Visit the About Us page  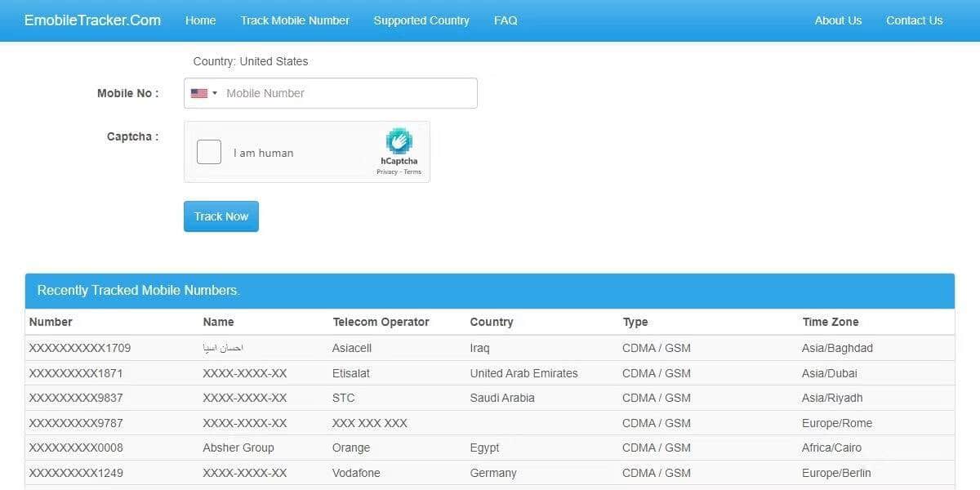coord(838,20)
